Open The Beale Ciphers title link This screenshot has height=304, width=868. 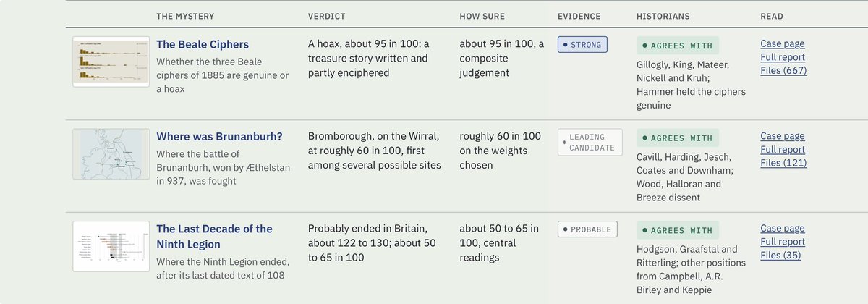point(203,44)
